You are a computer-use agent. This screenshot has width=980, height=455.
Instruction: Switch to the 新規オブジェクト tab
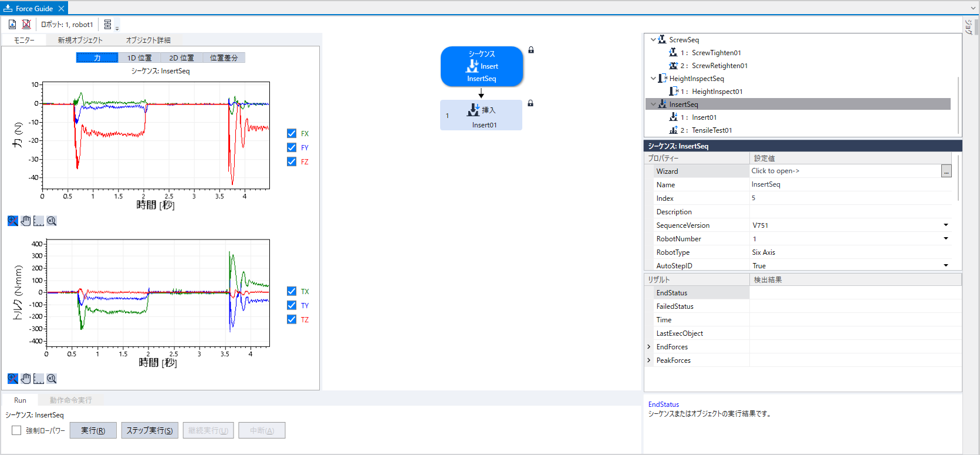tap(80, 40)
